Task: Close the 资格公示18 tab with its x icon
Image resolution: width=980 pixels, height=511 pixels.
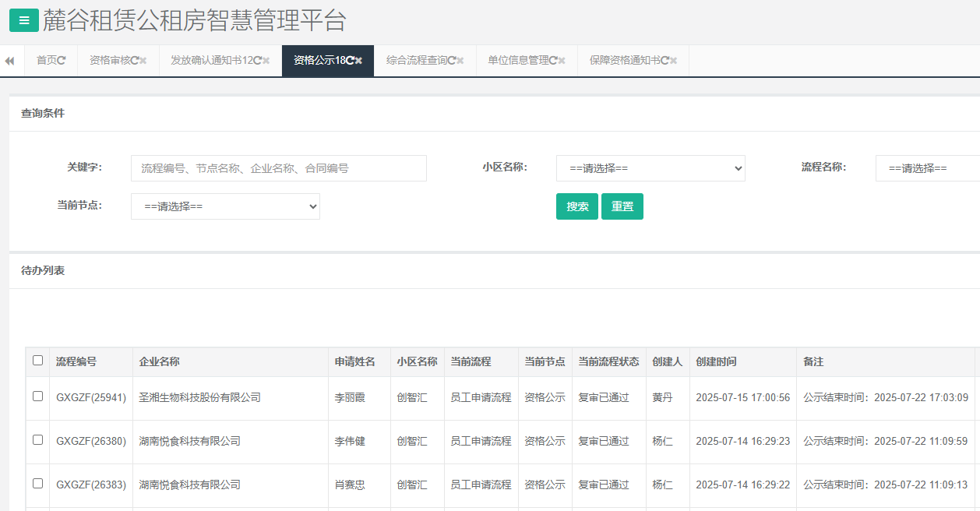Action: (359, 61)
